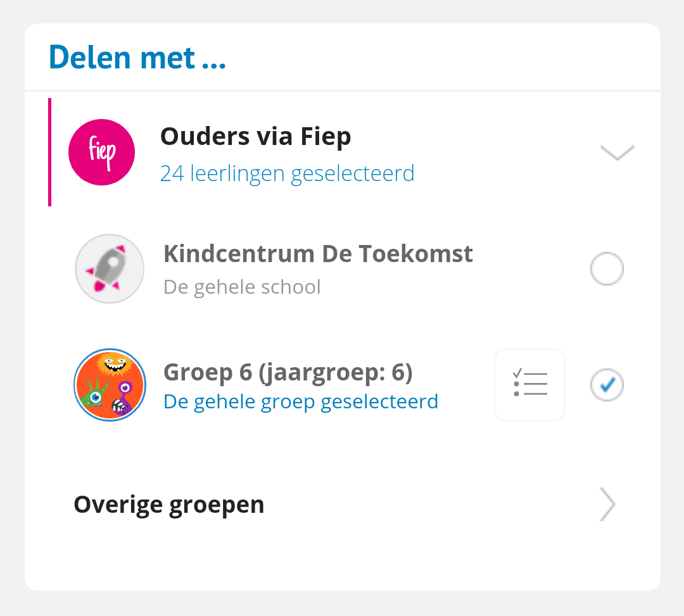Expand Overige groepen with the arrow
The image size is (684, 616).
(x=607, y=504)
